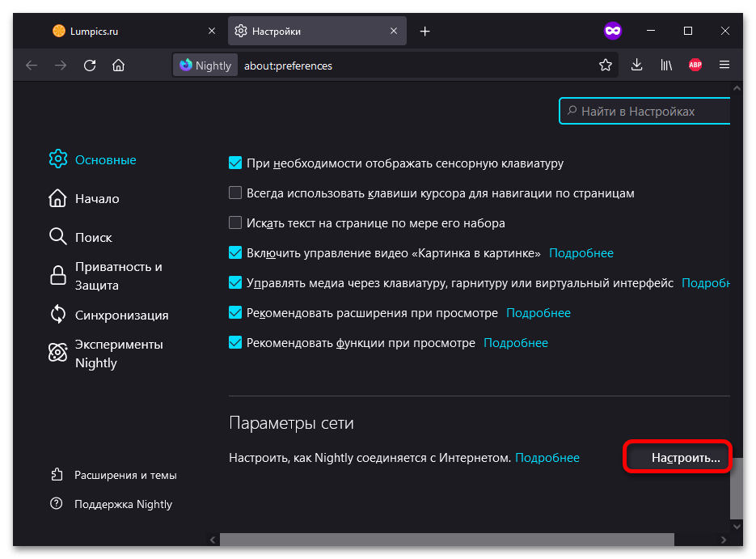
Task: Open the Начало settings category
Action: click(84, 198)
